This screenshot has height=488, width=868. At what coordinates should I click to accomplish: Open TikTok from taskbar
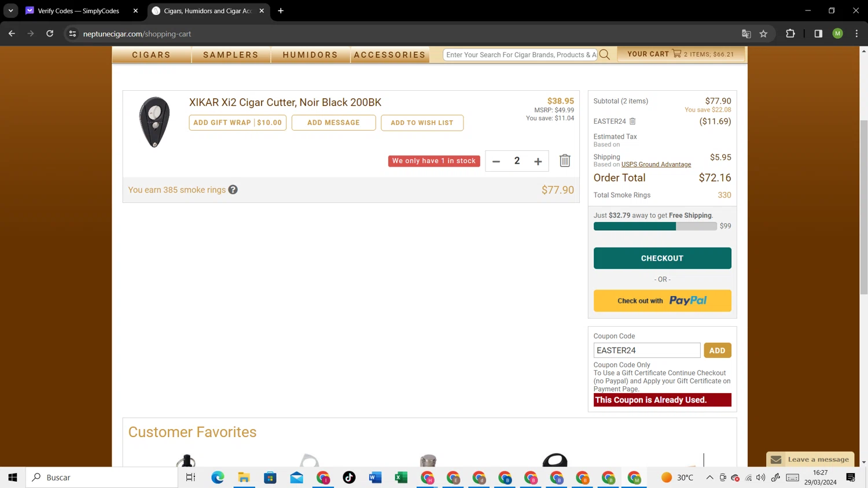pos(349,478)
